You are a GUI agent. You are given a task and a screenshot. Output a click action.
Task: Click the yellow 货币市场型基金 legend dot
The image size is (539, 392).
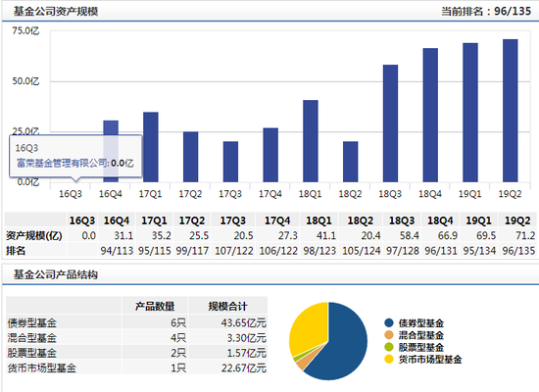point(389,359)
